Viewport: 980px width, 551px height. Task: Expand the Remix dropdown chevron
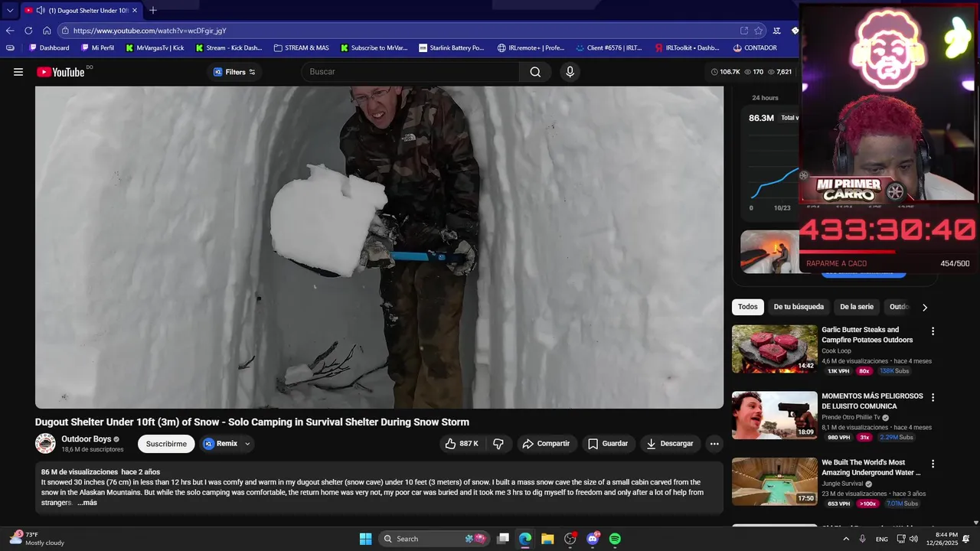247,444
